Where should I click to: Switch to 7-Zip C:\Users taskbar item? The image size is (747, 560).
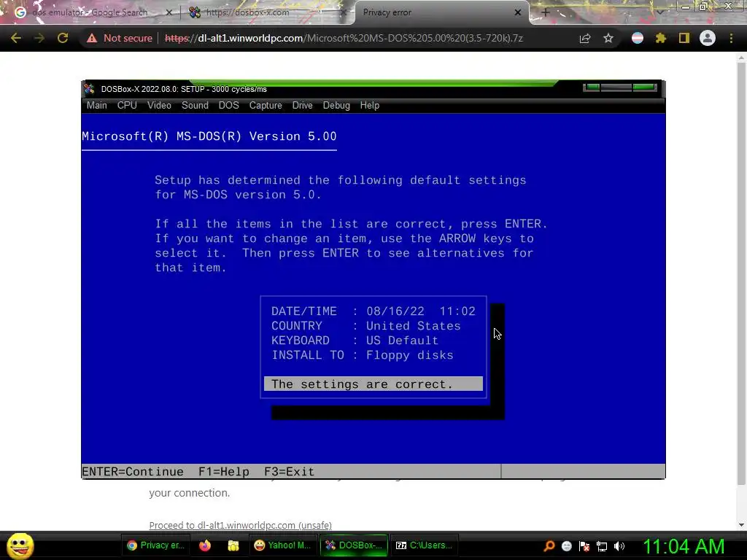[x=425, y=545]
